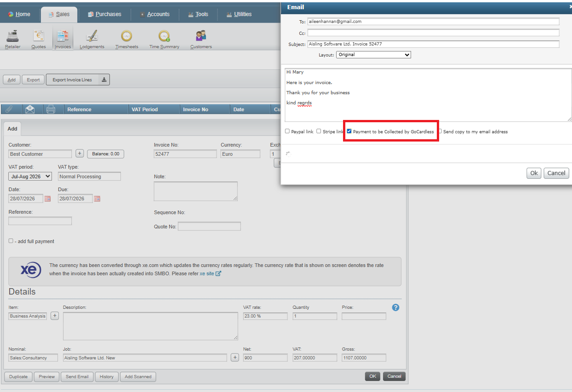This screenshot has height=392, width=572.
Task: Tick the Stripe link checkbox
Action: click(319, 131)
